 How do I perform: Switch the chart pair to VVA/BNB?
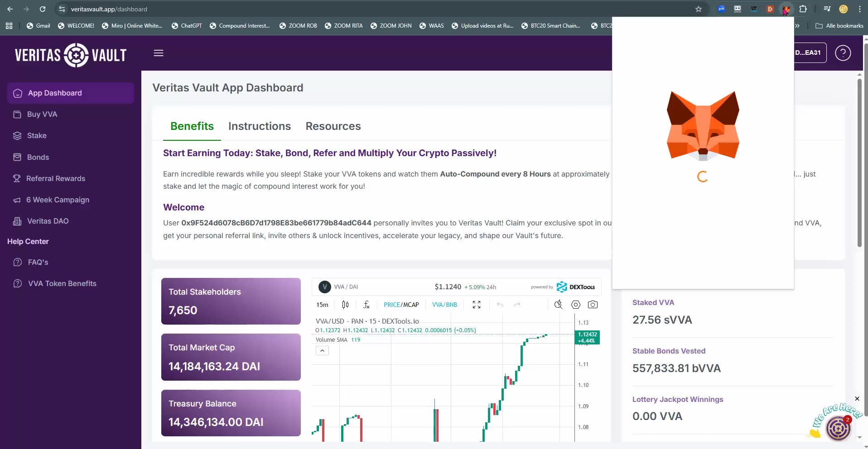(444, 305)
